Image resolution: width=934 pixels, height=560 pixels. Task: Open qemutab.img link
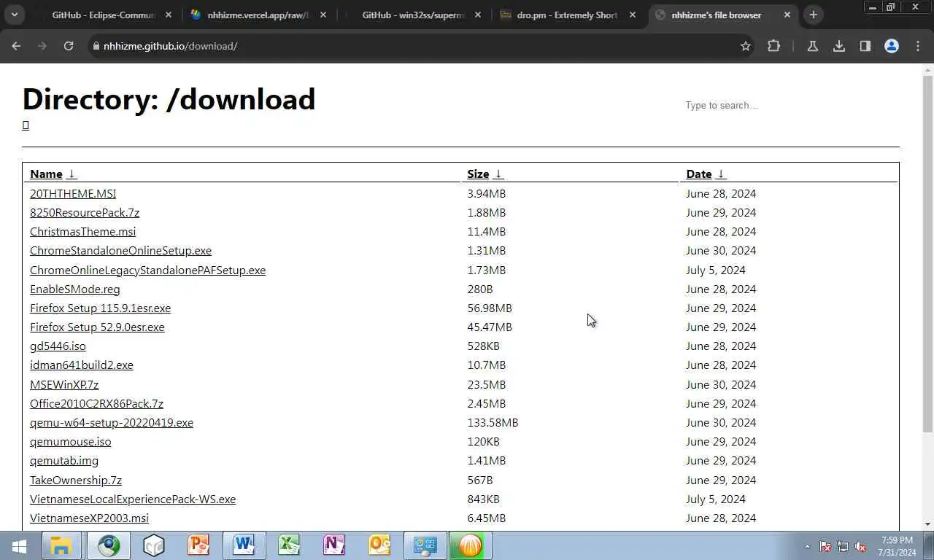(64, 460)
